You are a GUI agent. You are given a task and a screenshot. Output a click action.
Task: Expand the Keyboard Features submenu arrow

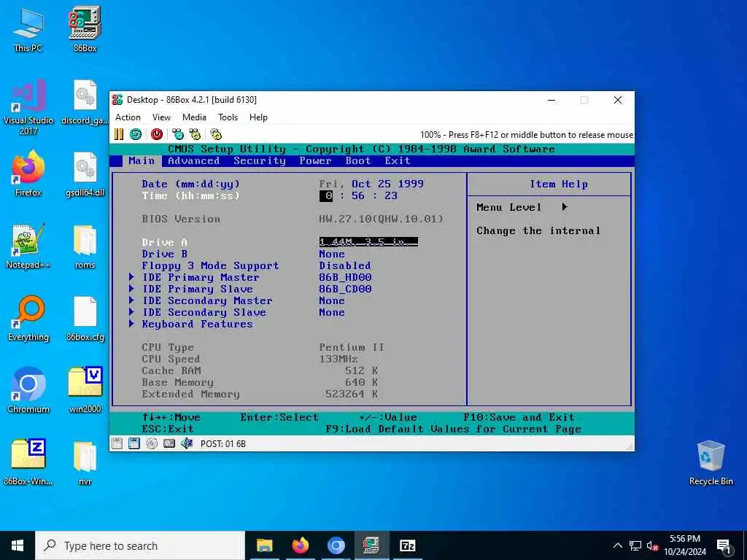click(x=131, y=324)
